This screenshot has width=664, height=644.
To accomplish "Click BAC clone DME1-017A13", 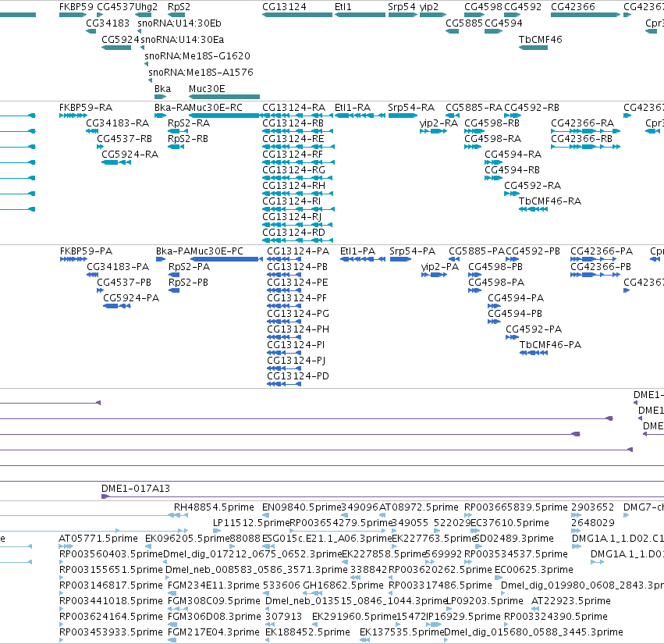I will pos(136,489).
